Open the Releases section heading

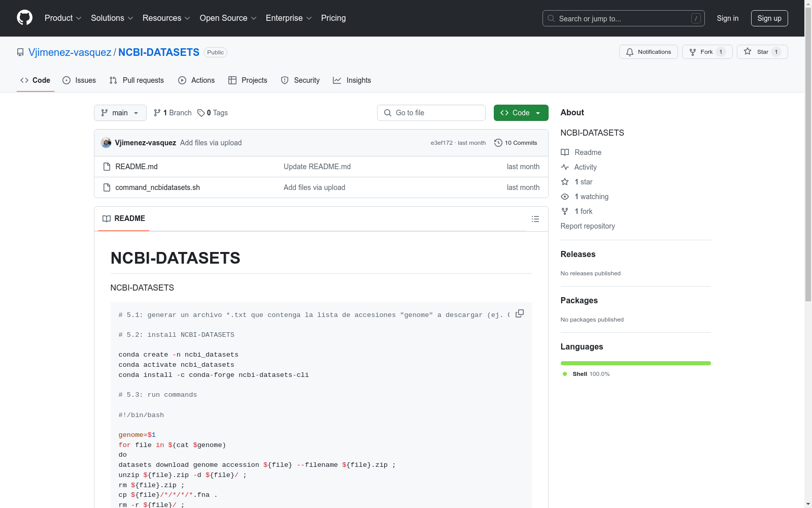[x=578, y=254]
